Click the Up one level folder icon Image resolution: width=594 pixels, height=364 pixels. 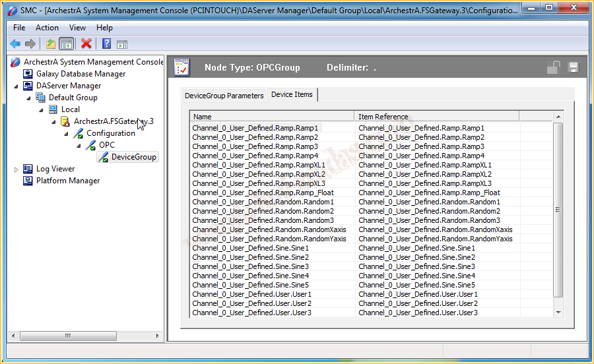coord(51,44)
